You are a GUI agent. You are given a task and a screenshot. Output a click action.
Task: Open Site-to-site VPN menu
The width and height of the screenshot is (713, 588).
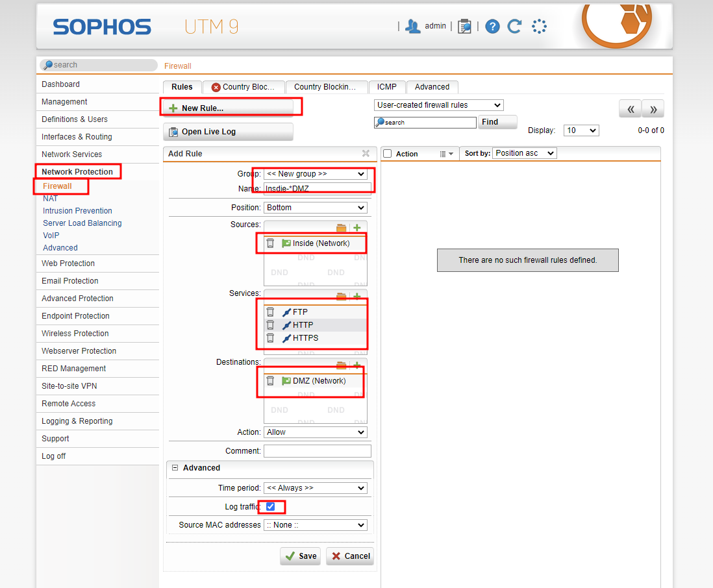69,386
